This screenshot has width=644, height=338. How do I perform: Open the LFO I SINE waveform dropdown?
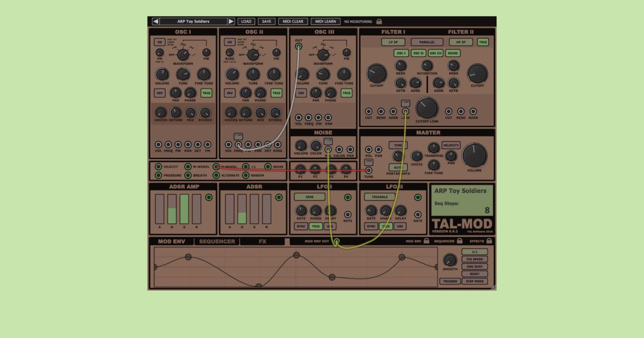pyautogui.click(x=310, y=197)
